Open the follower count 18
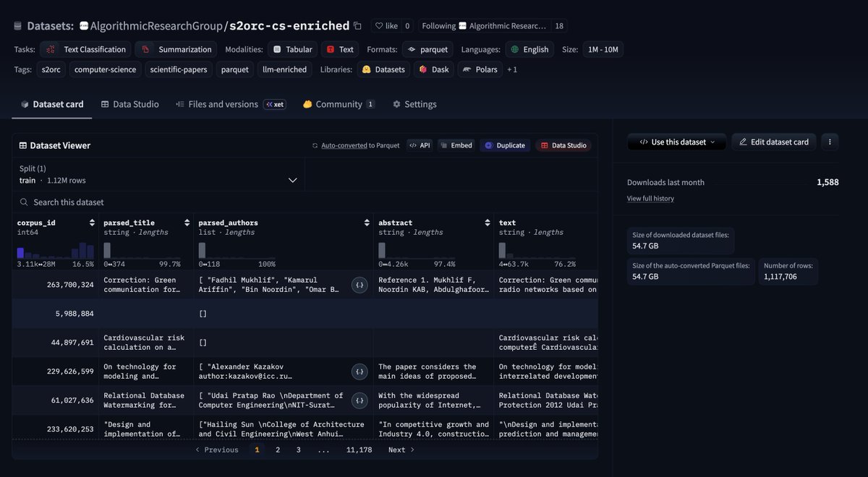Image resolution: width=868 pixels, height=477 pixels. tap(559, 26)
